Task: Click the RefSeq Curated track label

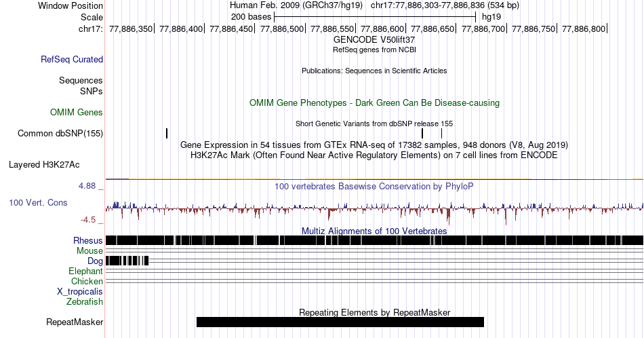Action: tap(71, 59)
